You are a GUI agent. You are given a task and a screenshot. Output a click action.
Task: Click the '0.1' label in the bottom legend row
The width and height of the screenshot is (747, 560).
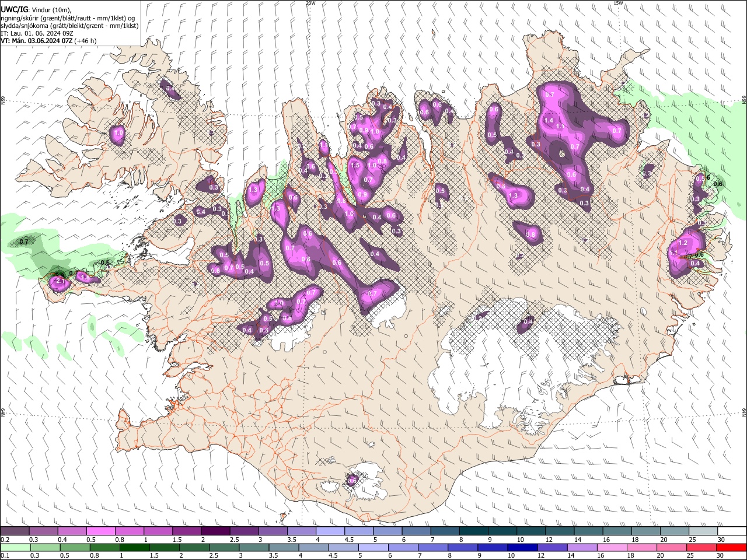5,556
